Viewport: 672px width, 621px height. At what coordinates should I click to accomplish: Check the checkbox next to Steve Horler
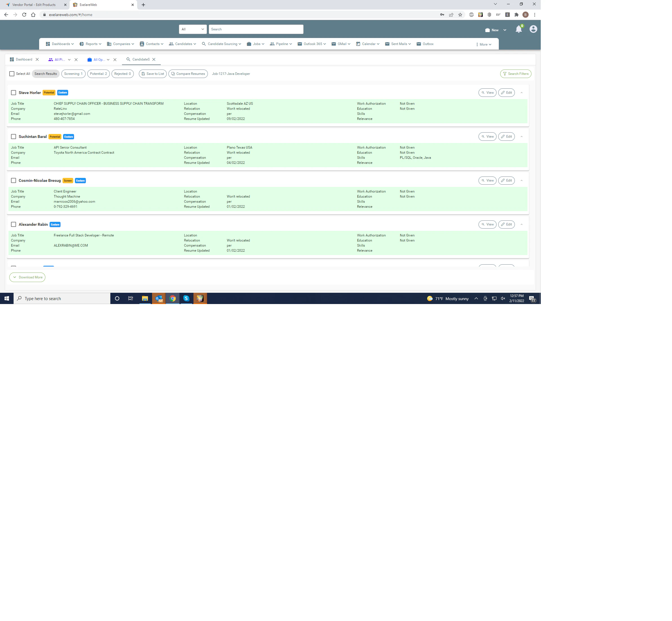[14, 92]
